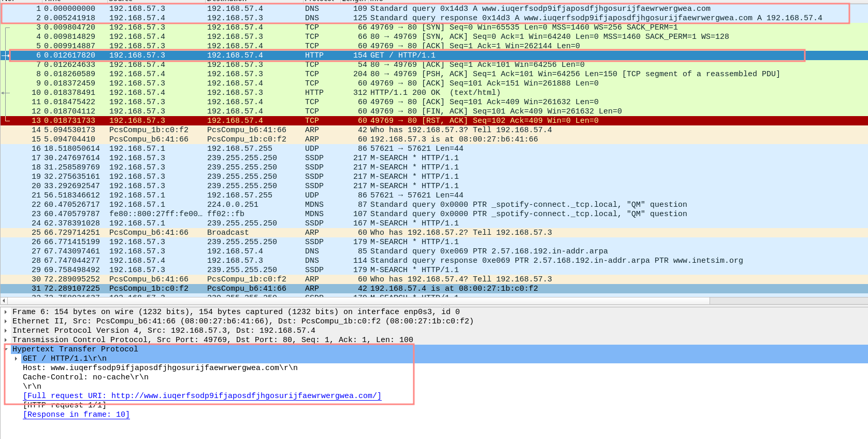Screen dimensions: 868x439
Task: Click the Full request URI link
Action: [202, 396]
